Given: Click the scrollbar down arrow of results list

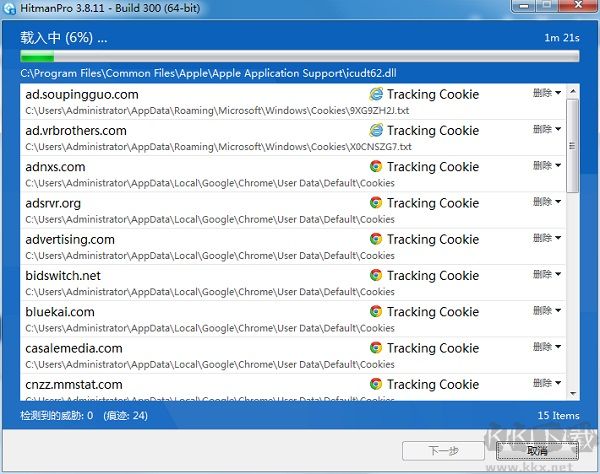Looking at the screenshot, I should pos(573,394).
